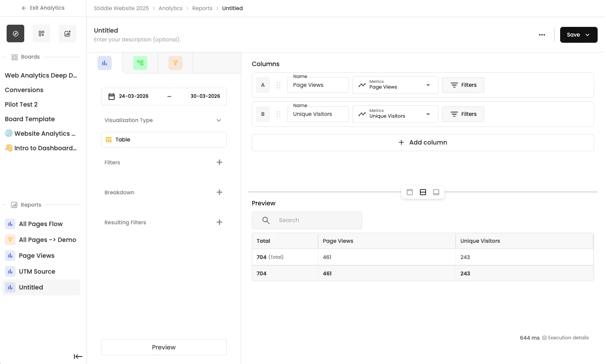606x364 pixels.
Task: Open Page Views report in sidebar
Action: [x=41, y=256]
